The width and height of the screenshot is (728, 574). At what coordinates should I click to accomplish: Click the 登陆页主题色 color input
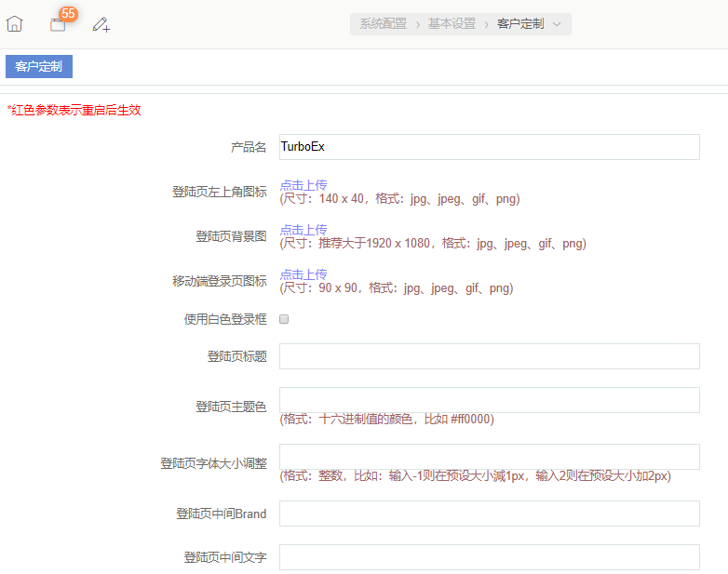489,400
